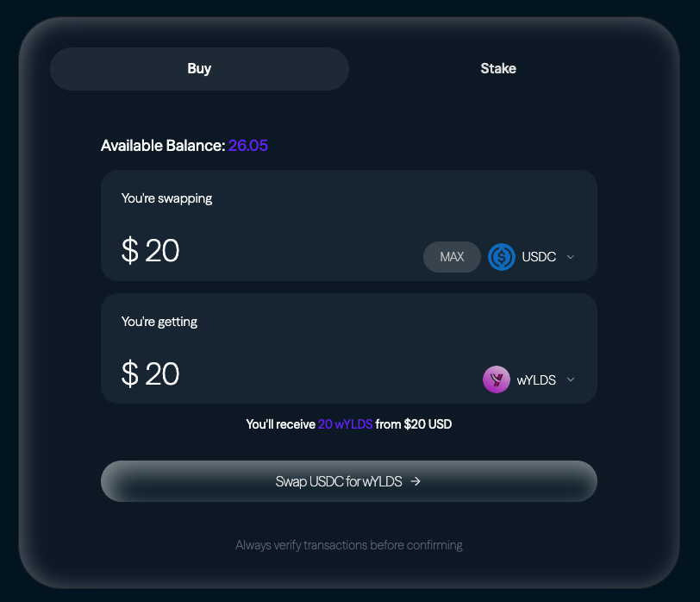Screen dimensions: 700x602
Task: Open the wYLDS token selector label
Action: pos(536,380)
